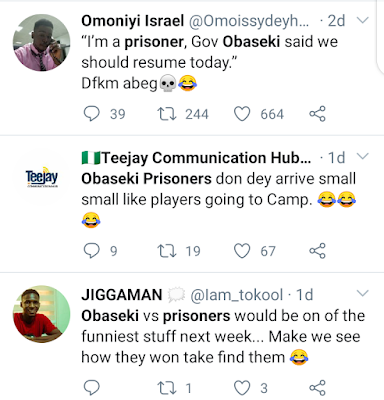Retweet Omoniyi Israel's prisoner tweet
The image size is (384, 400).
[x=167, y=114]
